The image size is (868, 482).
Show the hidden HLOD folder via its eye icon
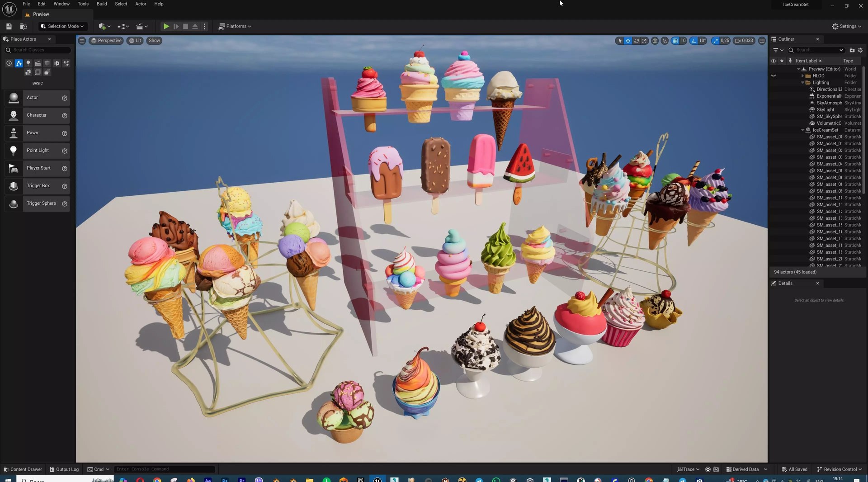(774, 76)
